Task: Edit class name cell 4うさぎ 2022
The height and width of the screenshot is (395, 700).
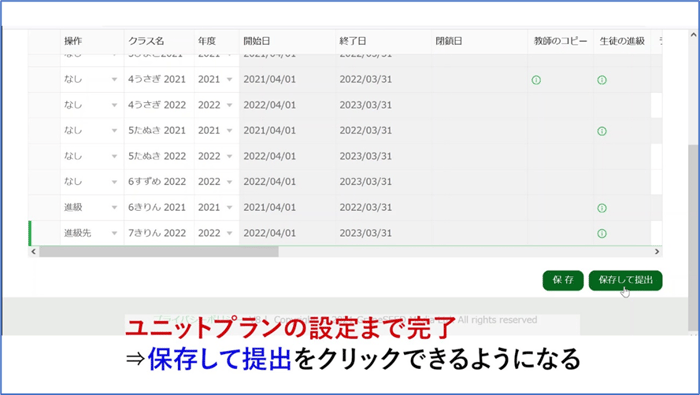Action: [x=159, y=105]
